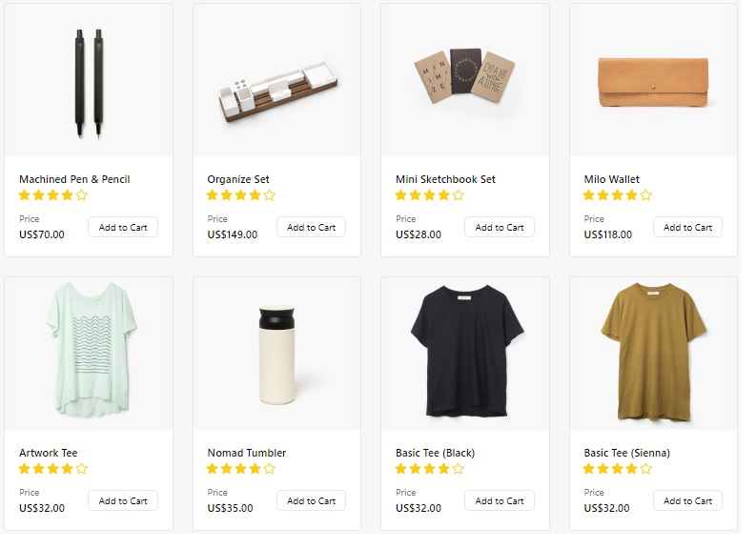Add Nomad Tumbler to cart

311,500
